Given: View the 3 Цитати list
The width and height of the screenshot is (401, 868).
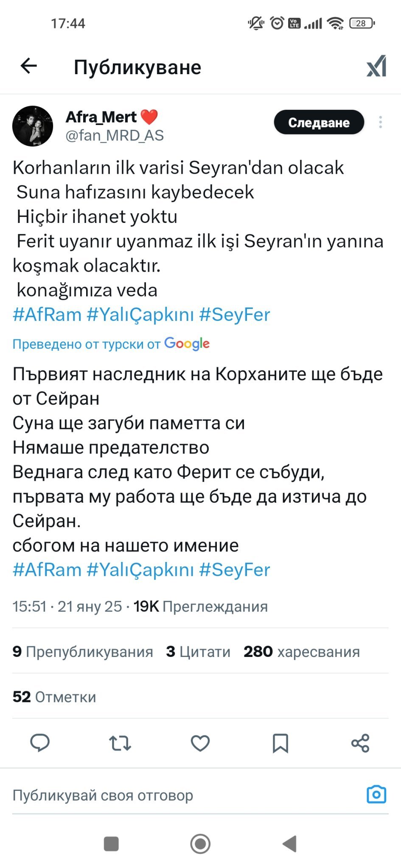Looking at the screenshot, I should (198, 651).
